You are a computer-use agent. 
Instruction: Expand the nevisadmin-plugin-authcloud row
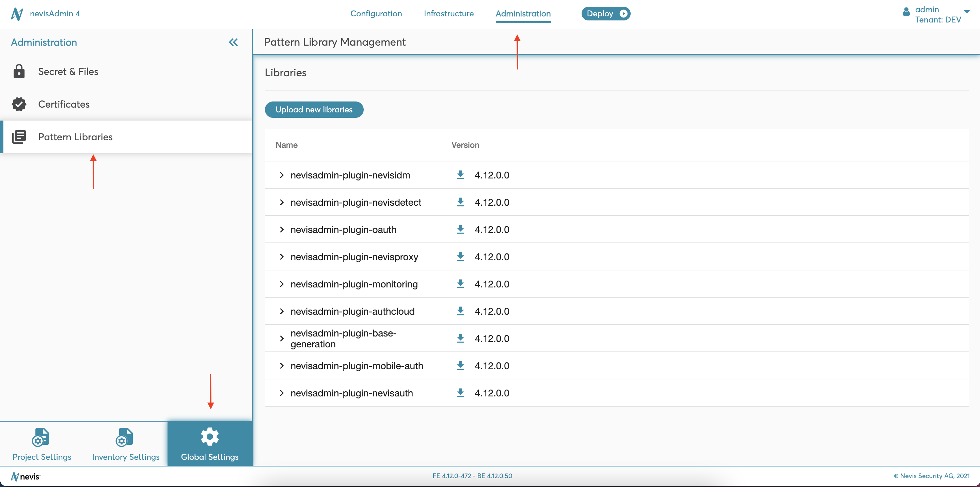pyautogui.click(x=282, y=311)
